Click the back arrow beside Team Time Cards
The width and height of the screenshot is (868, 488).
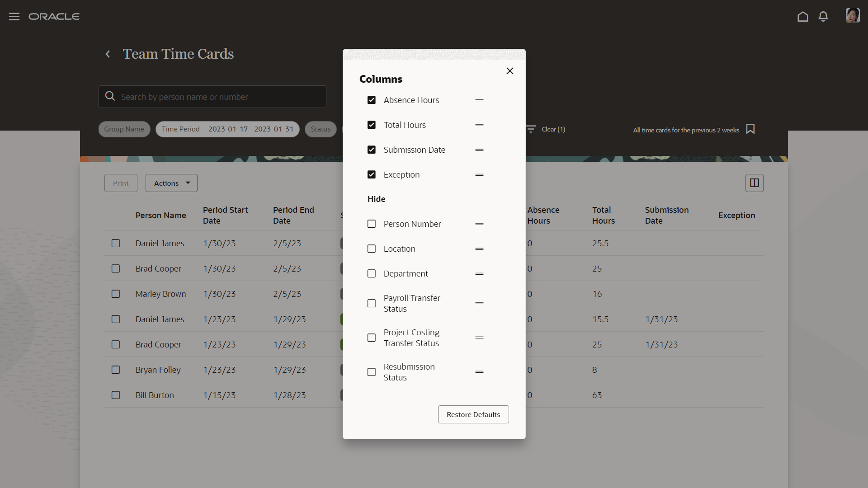point(108,54)
